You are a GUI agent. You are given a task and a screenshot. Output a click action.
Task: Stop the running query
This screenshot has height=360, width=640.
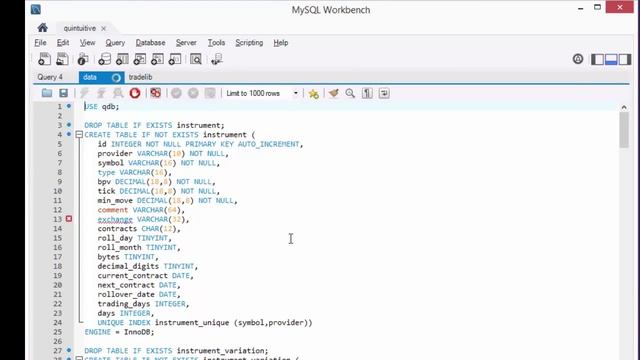[135, 93]
